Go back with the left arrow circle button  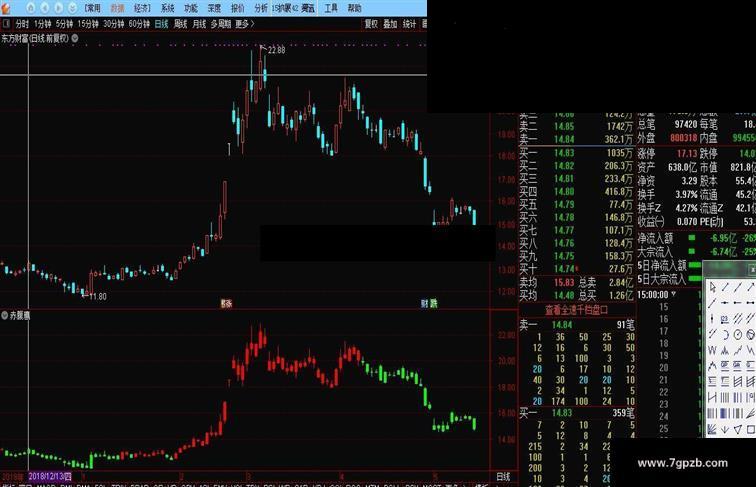coord(45,8)
